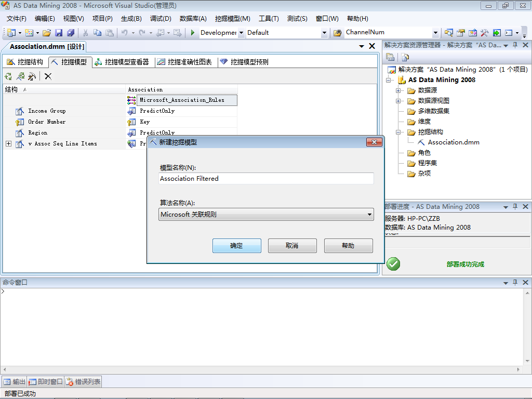
Task: Click the Redo arrow icon
Action: coord(142,33)
